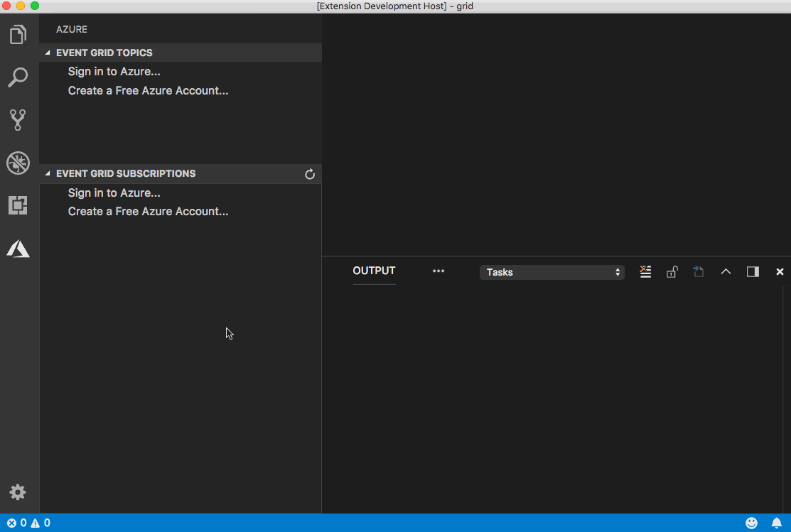The image size is (791, 532).
Task: Open the Extensions view in activity bar
Action: click(x=18, y=205)
